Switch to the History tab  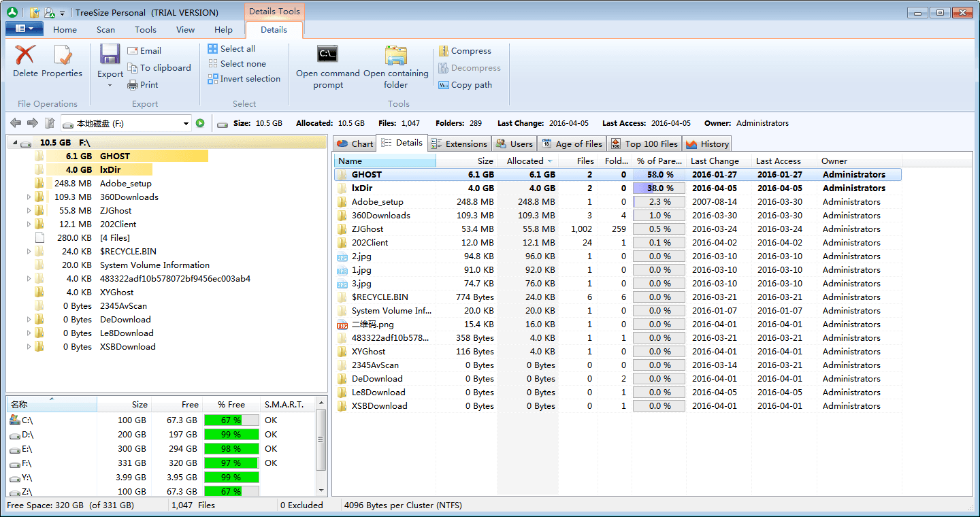(707, 144)
